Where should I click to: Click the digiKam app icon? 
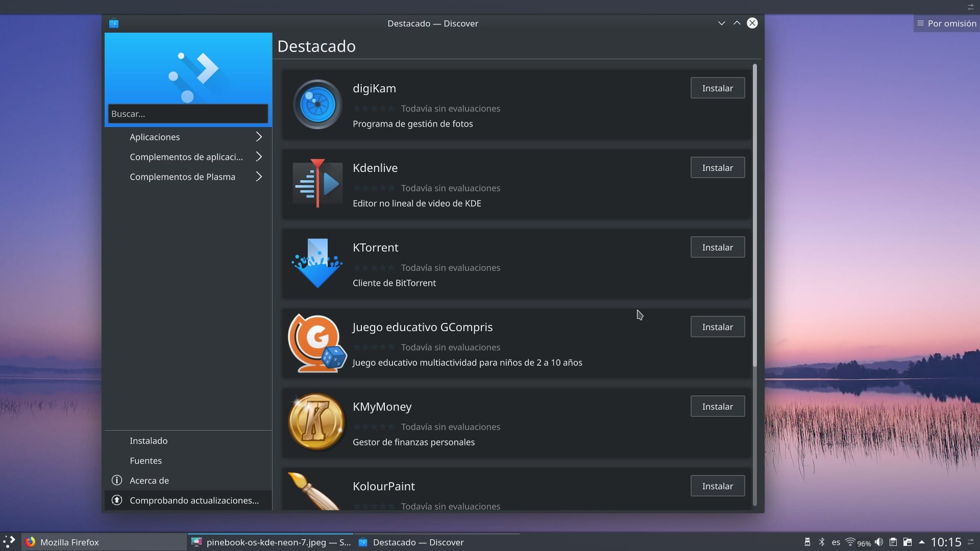pos(317,104)
